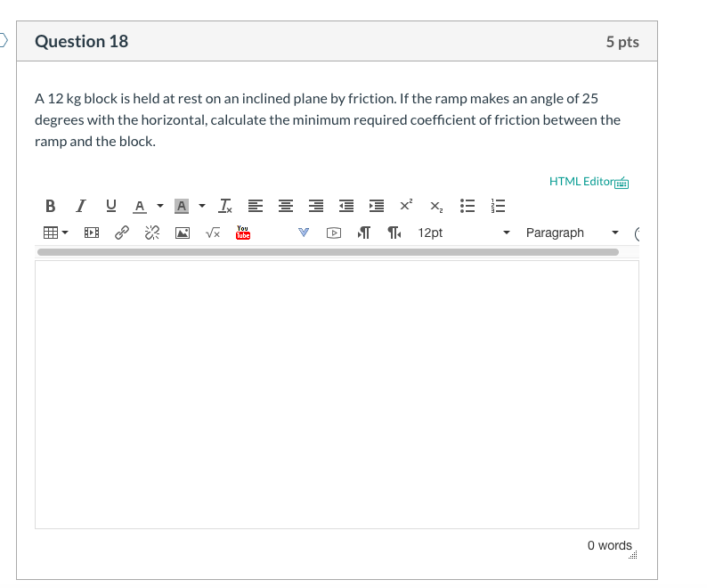Image resolution: width=707 pixels, height=588 pixels.
Task: Open the Paragraph format dropdown
Action: coord(573,233)
